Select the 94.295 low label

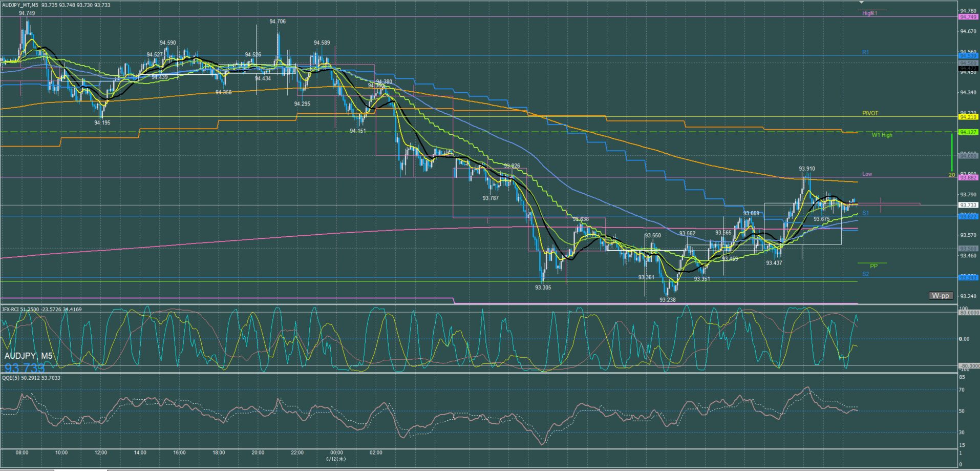pyautogui.click(x=302, y=104)
